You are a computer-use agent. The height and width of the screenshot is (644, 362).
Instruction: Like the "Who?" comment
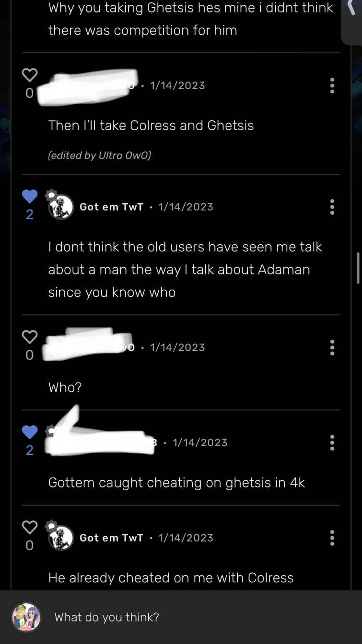pos(30,337)
